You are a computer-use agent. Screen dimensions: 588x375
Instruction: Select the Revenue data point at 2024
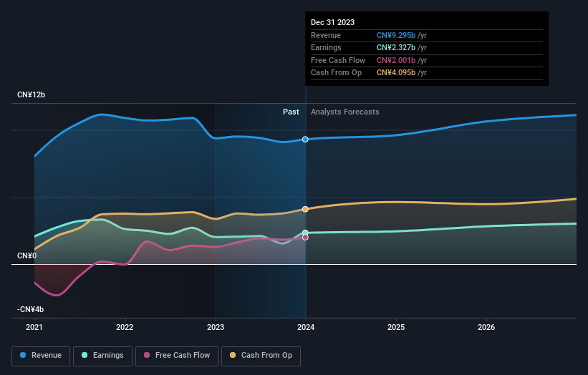(305, 140)
